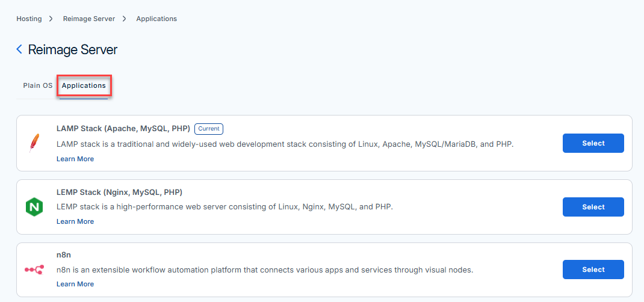Click the LAMP stack description text
The height and width of the screenshot is (302, 644).
(285, 144)
